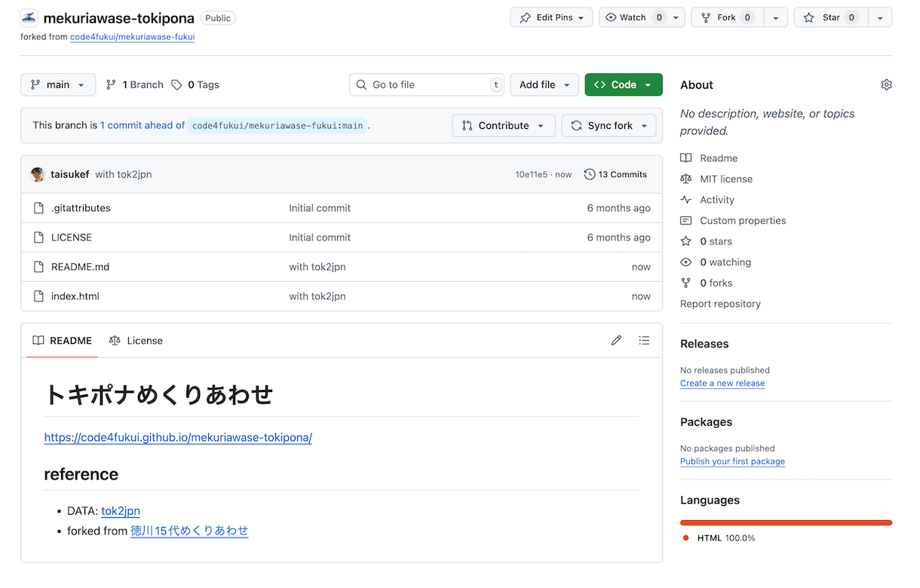View the 13 Commits history
Screen dimensions: 920x588
[615, 175]
